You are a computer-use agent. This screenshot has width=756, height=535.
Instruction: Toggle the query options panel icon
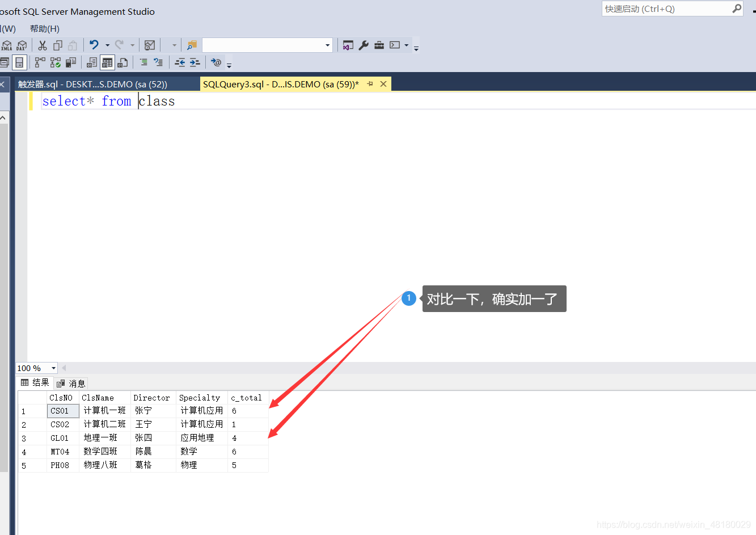[x=19, y=62]
